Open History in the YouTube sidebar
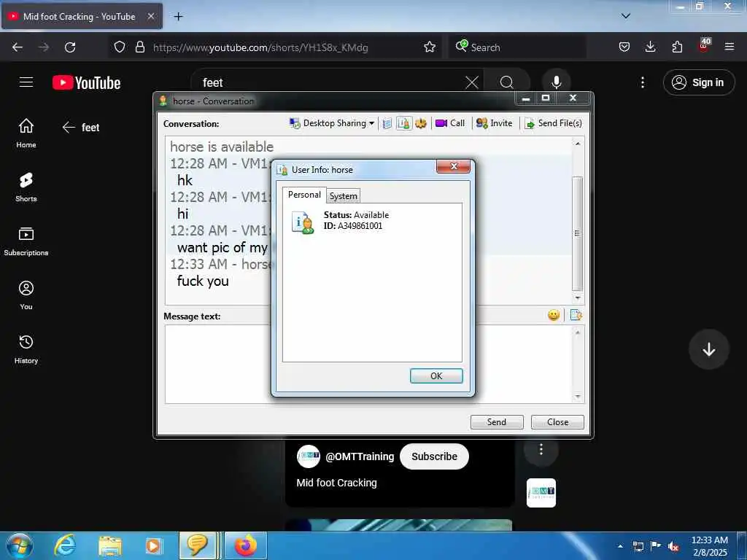Screen dimensions: 747x560 click(26, 349)
